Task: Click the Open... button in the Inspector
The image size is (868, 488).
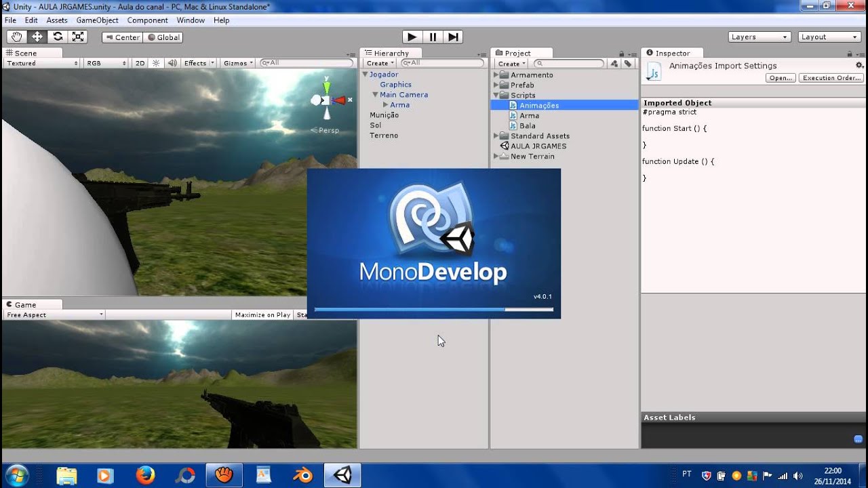Action: [x=781, y=78]
